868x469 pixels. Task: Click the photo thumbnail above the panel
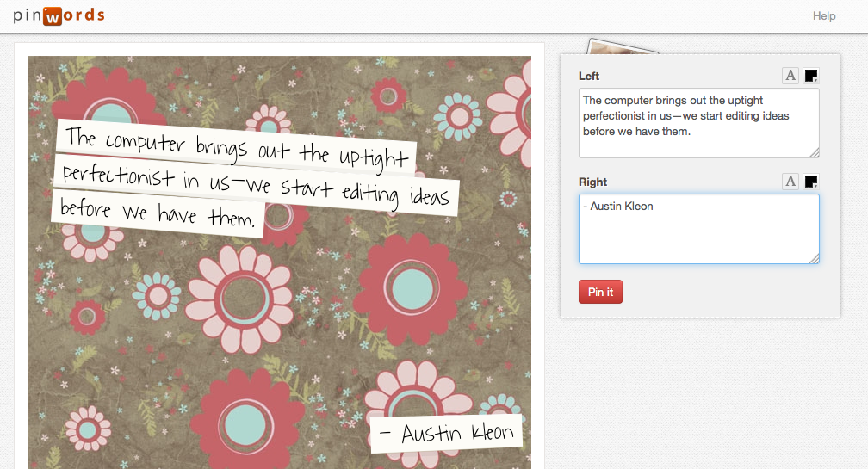click(x=622, y=47)
